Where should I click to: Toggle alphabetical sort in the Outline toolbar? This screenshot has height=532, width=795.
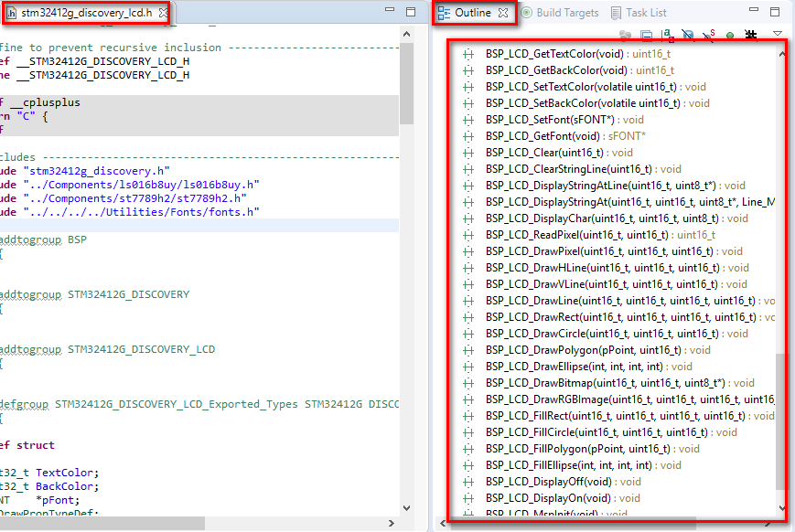(668, 35)
